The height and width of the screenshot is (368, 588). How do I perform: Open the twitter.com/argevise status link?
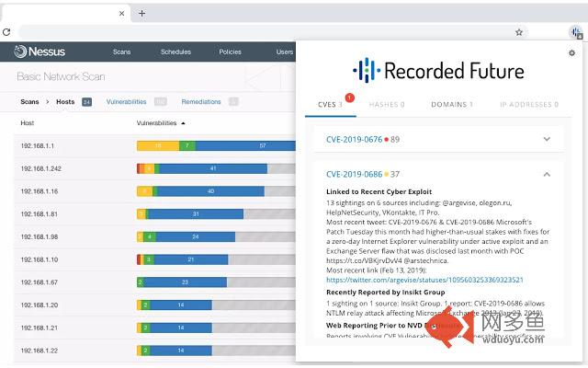click(x=424, y=280)
